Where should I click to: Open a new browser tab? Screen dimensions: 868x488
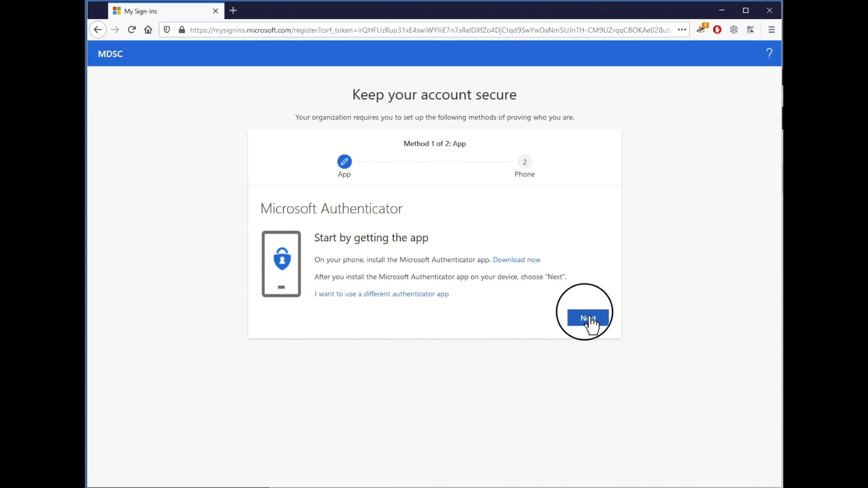coord(233,10)
